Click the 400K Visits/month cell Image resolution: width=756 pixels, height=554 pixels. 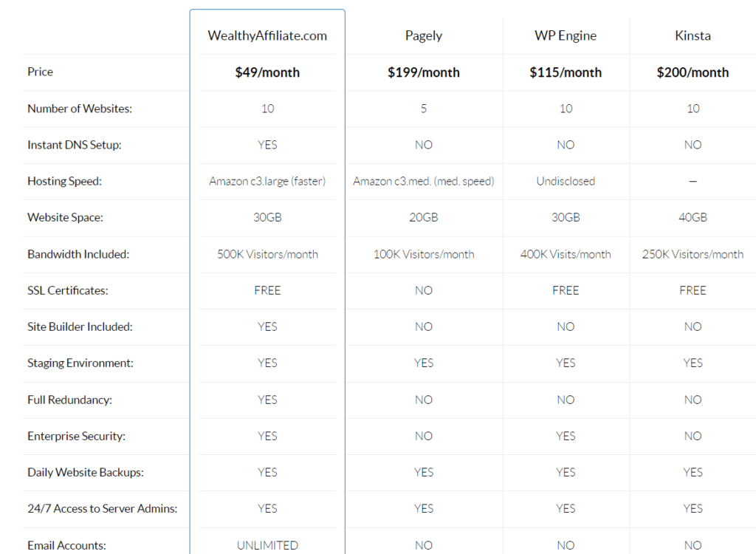coord(566,254)
